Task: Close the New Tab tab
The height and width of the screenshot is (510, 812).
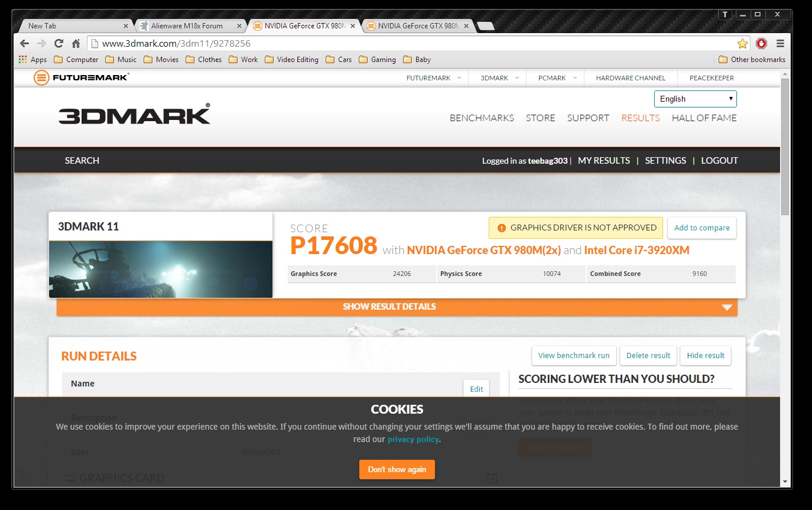Action: (125, 26)
